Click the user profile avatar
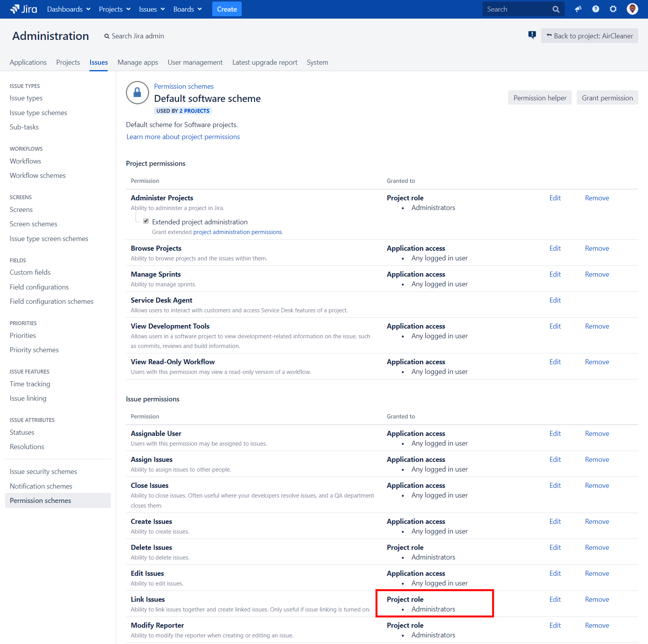 click(632, 9)
